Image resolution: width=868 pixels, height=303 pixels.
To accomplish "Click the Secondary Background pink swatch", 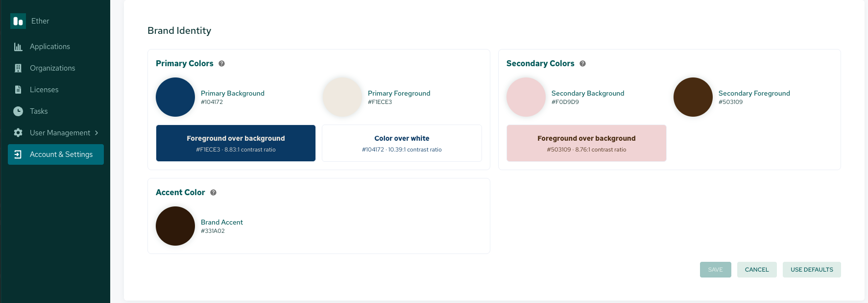I will (526, 97).
